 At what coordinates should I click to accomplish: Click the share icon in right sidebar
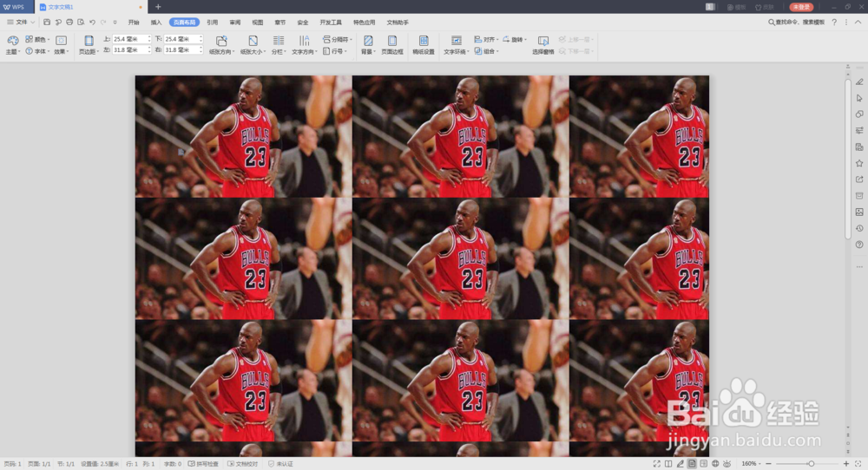click(859, 180)
